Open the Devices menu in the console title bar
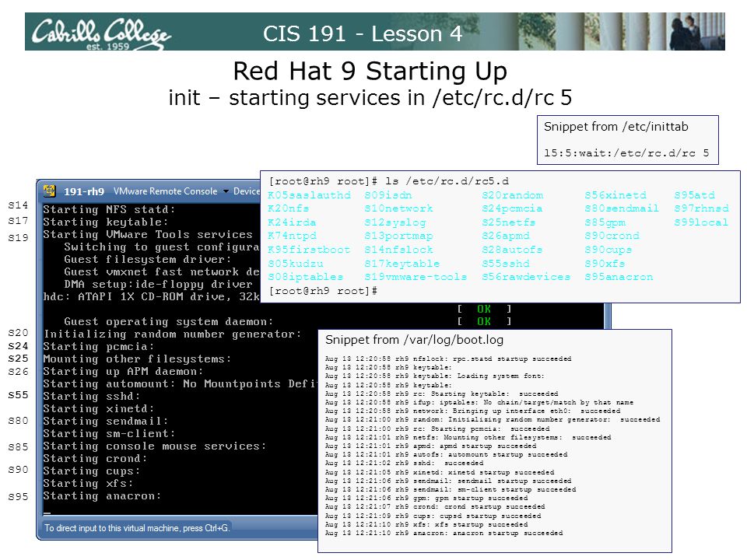The height and width of the screenshot is (560, 747). (247, 191)
